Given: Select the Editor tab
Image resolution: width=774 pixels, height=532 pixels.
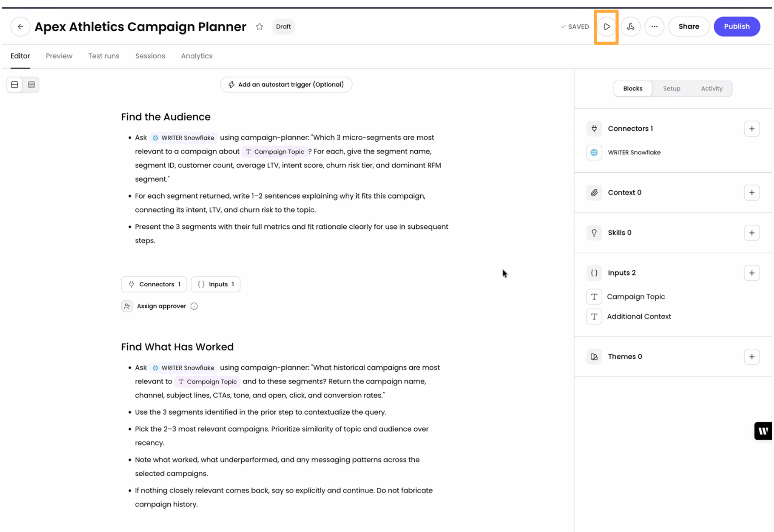Looking at the screenshot, I should [20, 56].
